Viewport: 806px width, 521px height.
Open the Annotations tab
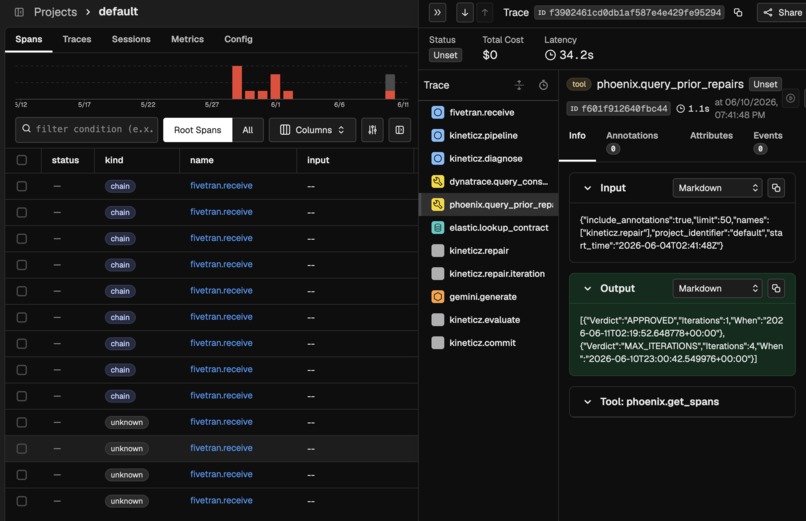[632, 142]
